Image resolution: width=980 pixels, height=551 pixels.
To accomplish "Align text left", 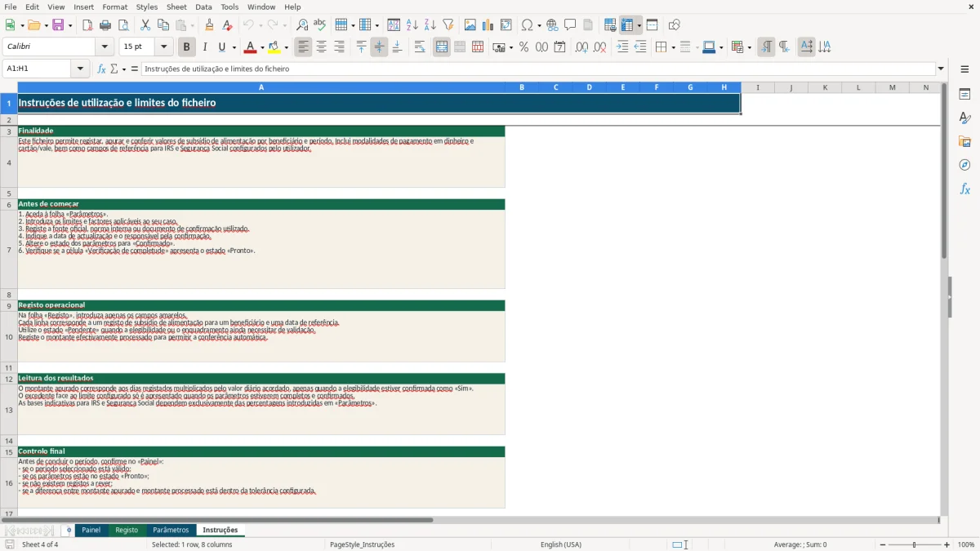I will [x=304, y=47].
